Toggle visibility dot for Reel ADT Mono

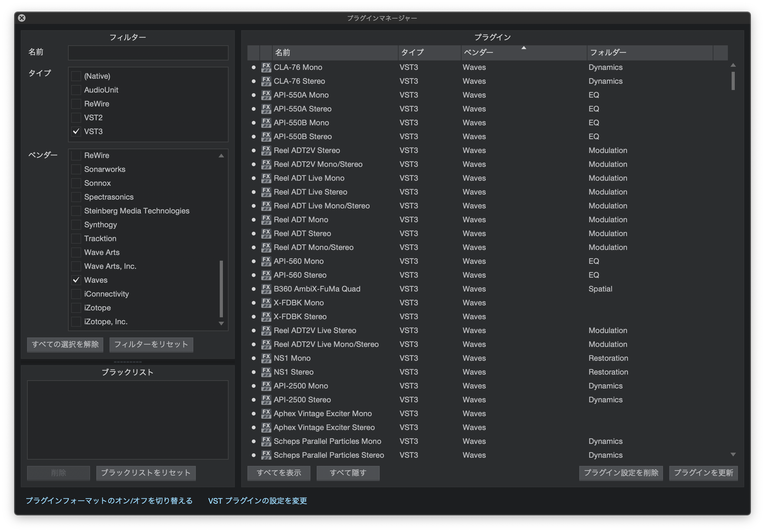[253, 220]
